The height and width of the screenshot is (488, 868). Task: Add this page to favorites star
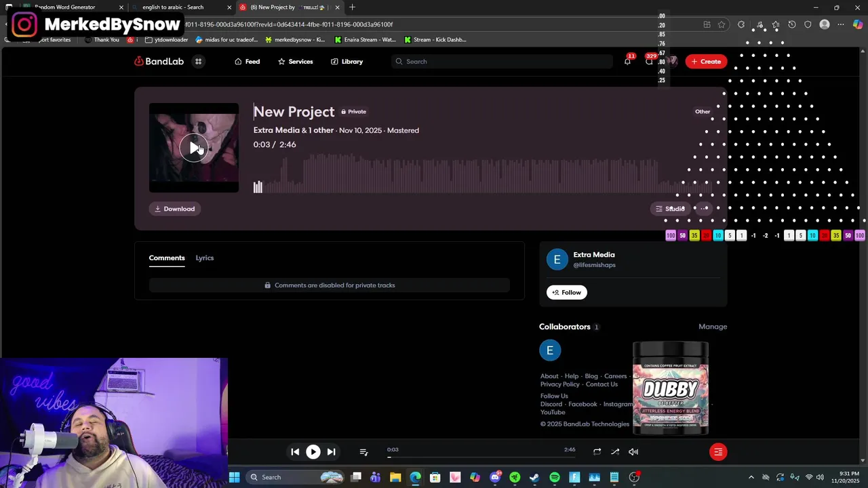click(x=722, y=24)
